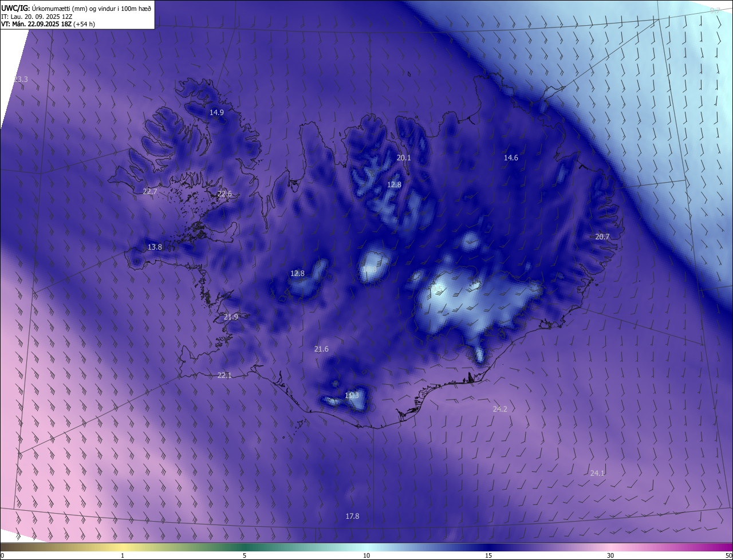Select the 5 tick on the color legend

(245, 555)
